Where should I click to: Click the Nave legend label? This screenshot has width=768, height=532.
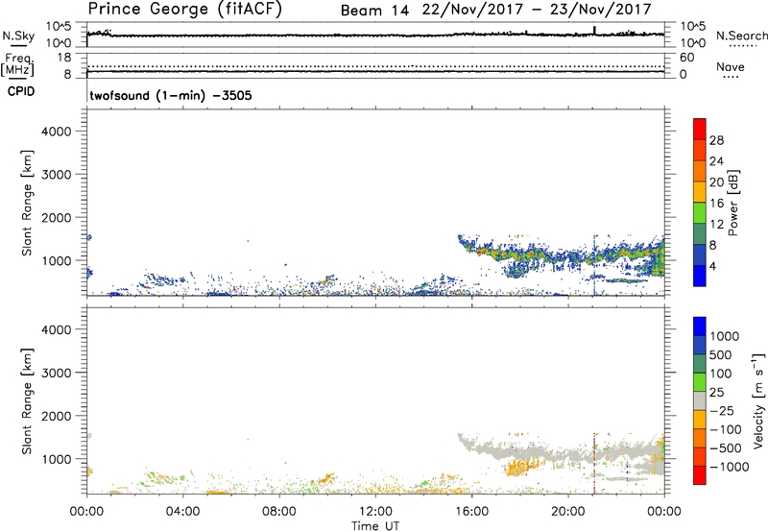(x=731, y=66)
